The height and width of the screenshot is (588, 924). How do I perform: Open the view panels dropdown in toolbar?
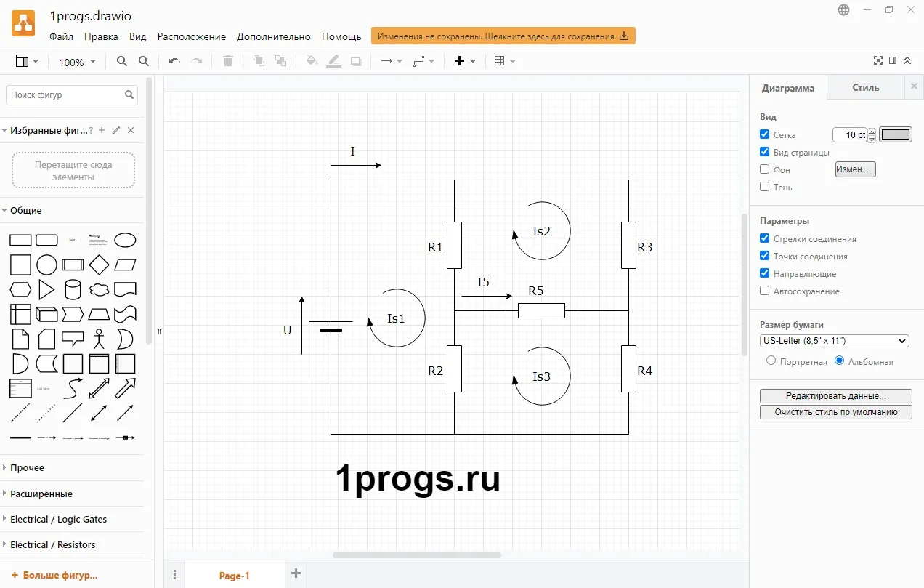[x=27, y=62]
